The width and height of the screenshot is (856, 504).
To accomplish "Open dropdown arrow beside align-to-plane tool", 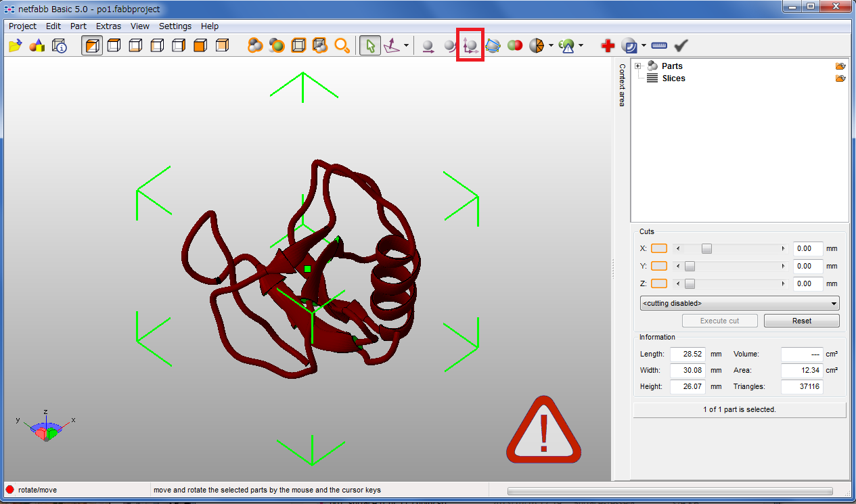I will (406, 46).
